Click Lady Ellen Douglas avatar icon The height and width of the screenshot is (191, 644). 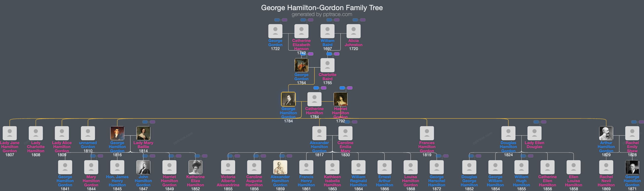(x=534, y=133)
